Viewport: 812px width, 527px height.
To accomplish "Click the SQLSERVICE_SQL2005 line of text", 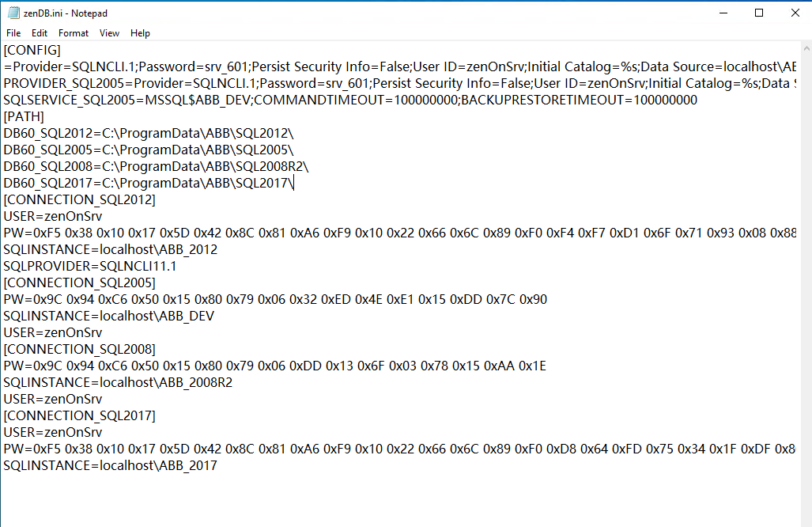I will [349, 100].
